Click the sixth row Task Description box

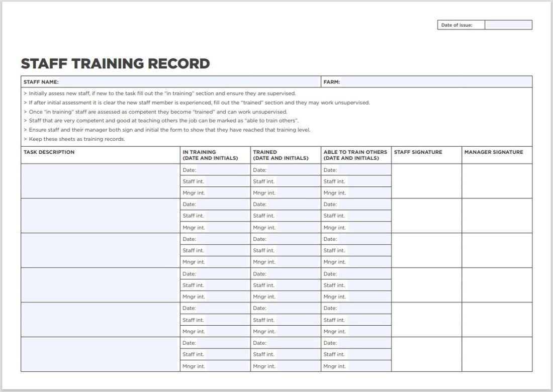pyautogui.click(x=101, y=354)
